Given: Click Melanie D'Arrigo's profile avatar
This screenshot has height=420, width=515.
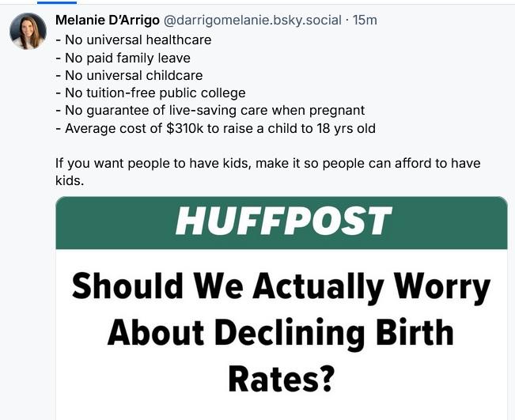Looking at the screenshot, I should [27, 32].
